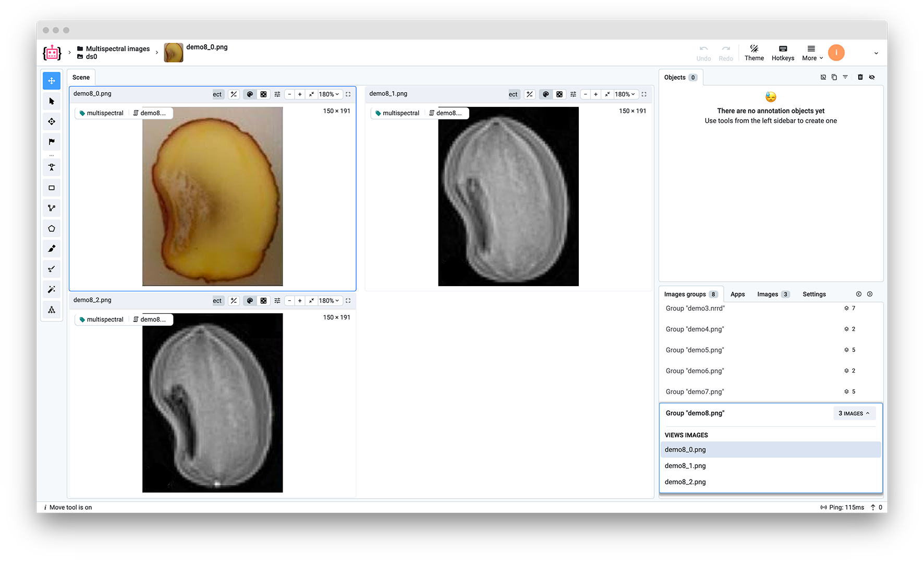
Task: Click trash icon in Objects panel
Action: [860, 77]
